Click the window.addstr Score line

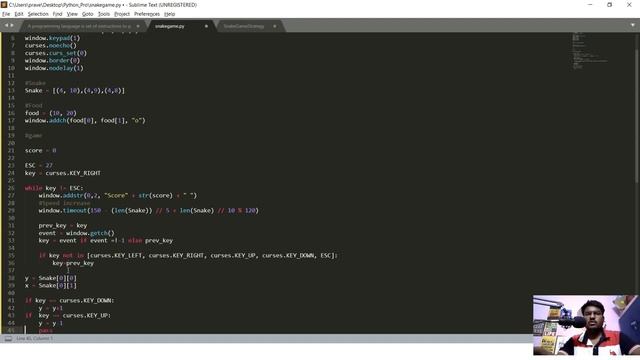[118, 196]
